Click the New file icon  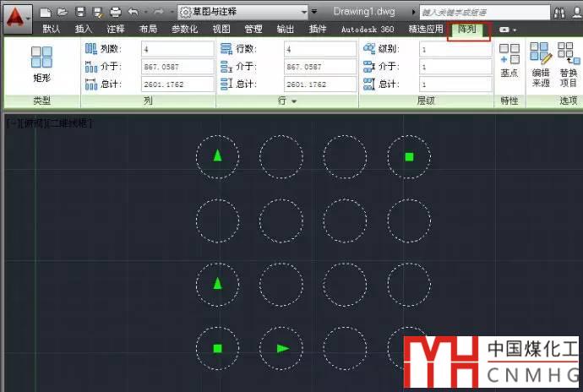pyautogui.click(x=46, y=13)
